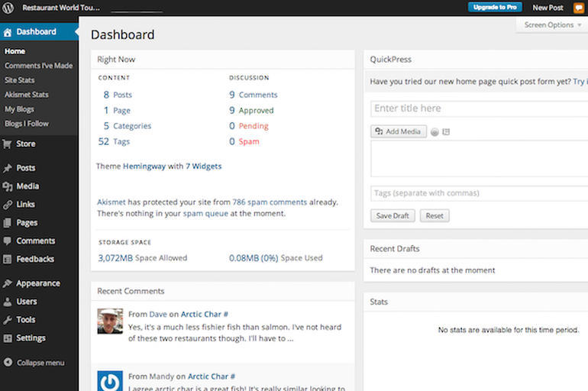The width and height of the screenshot is (588, 391).
Task: Click the Appearance brush icon
Action: click(x=7, y=283)
